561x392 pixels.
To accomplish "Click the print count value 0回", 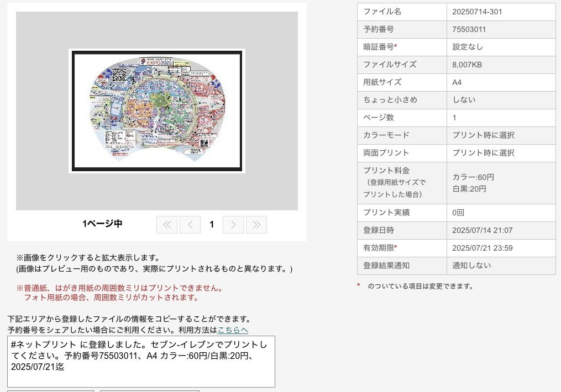I will pos(458,213).
